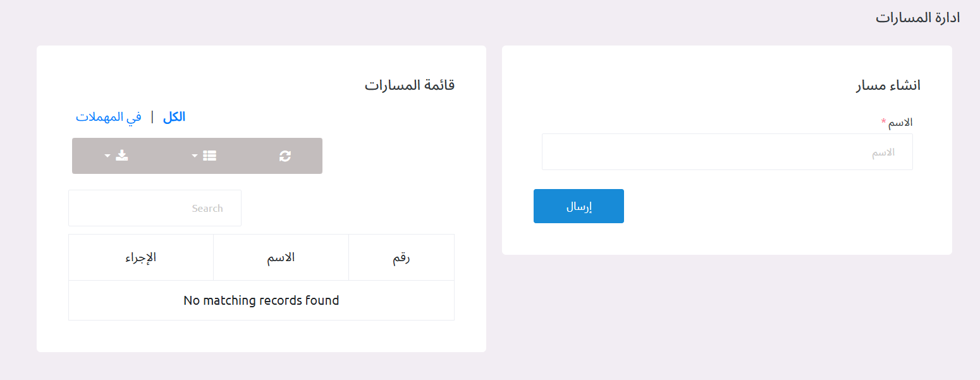Click the 'قائمة المسارات' panel title
The image size is (980, 380).
409,84
